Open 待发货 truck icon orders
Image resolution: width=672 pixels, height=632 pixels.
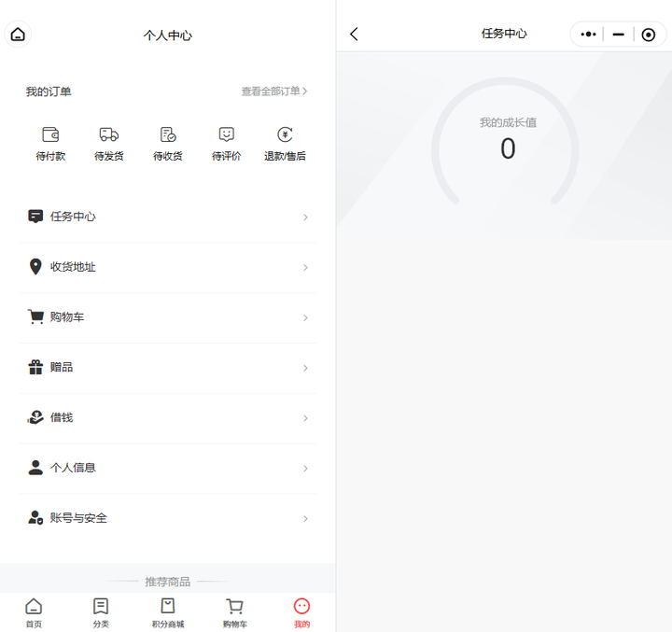pyautogui.click(x=109, y=144)
